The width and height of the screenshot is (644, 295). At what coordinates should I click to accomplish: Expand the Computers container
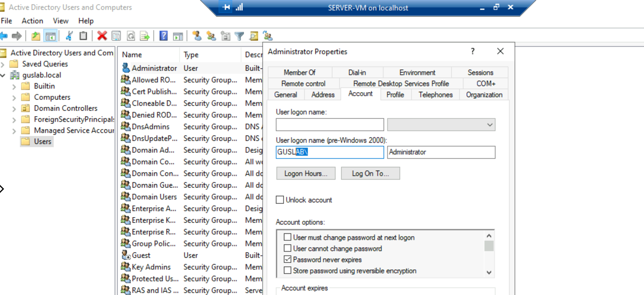pyautogui.click(x=14, y=98)
